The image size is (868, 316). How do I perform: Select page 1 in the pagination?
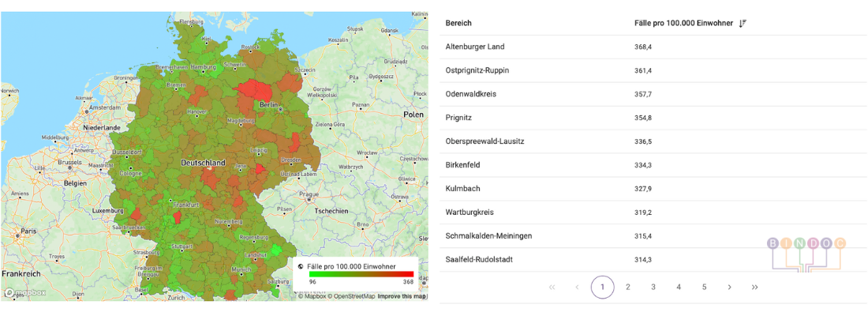pos(602,288)
